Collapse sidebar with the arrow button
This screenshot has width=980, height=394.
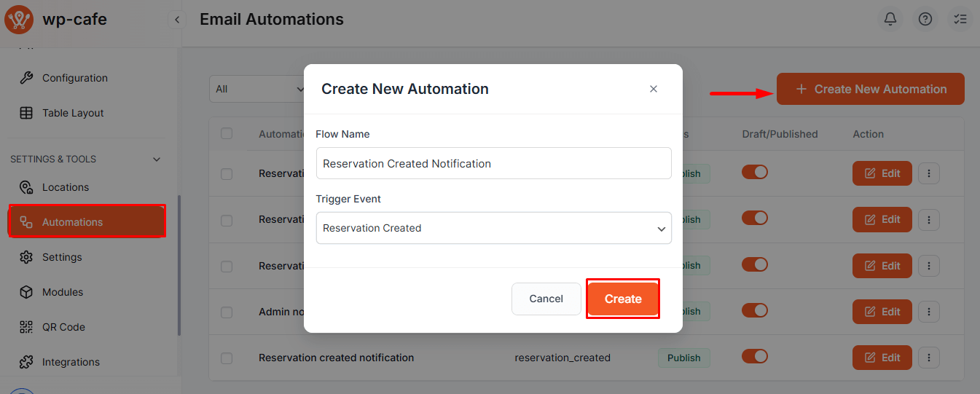point(177,20)
